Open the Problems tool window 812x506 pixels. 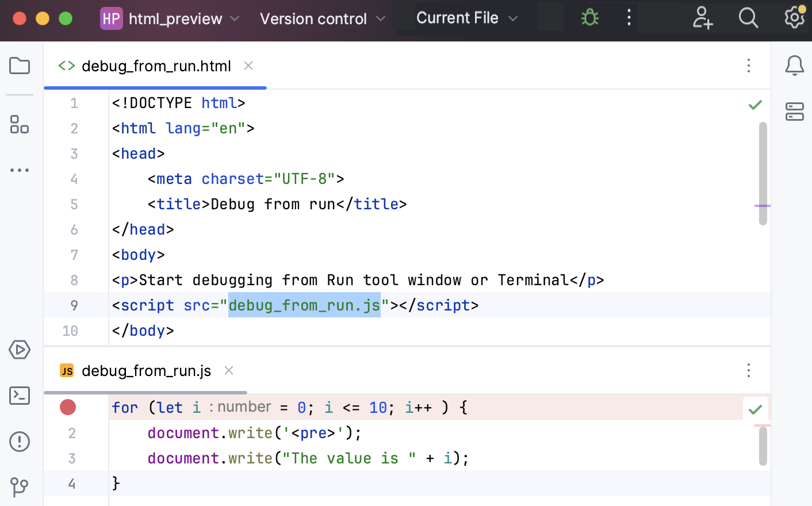(x=19, y=442)
